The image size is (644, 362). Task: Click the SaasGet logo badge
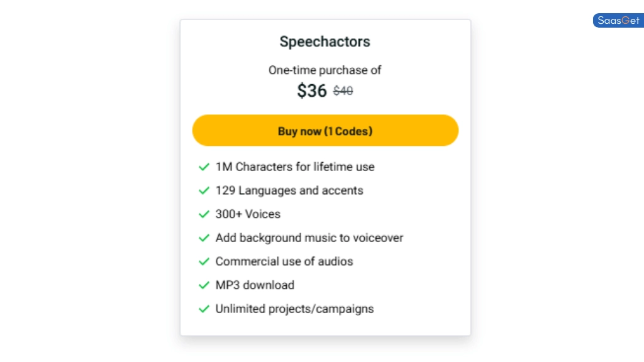coord(618,21)
